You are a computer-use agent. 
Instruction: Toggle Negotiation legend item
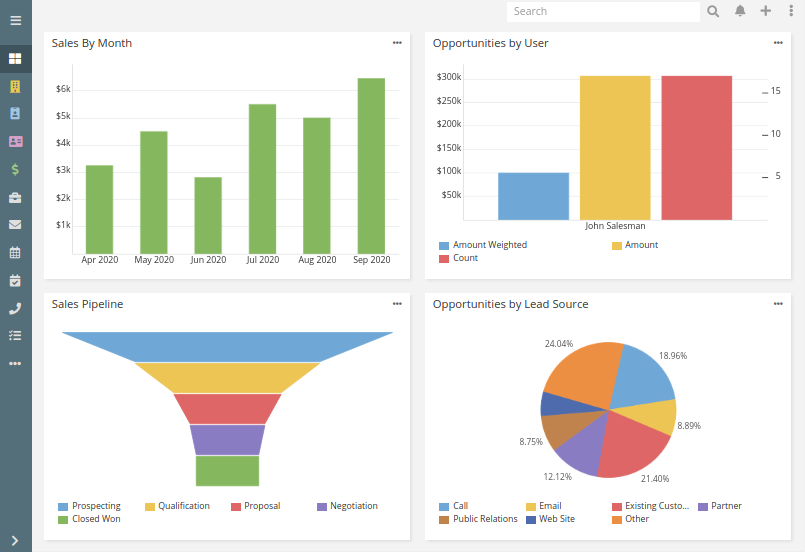[x=348, y=506]
